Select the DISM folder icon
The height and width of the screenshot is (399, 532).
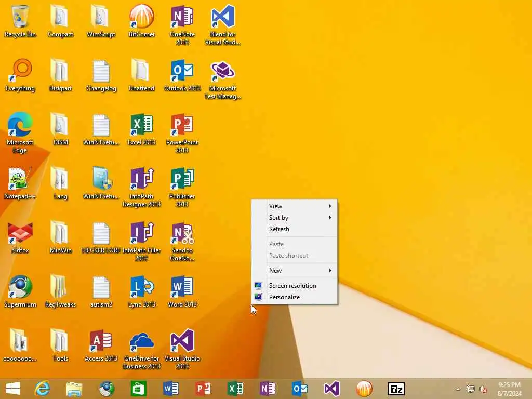(60, 129)
